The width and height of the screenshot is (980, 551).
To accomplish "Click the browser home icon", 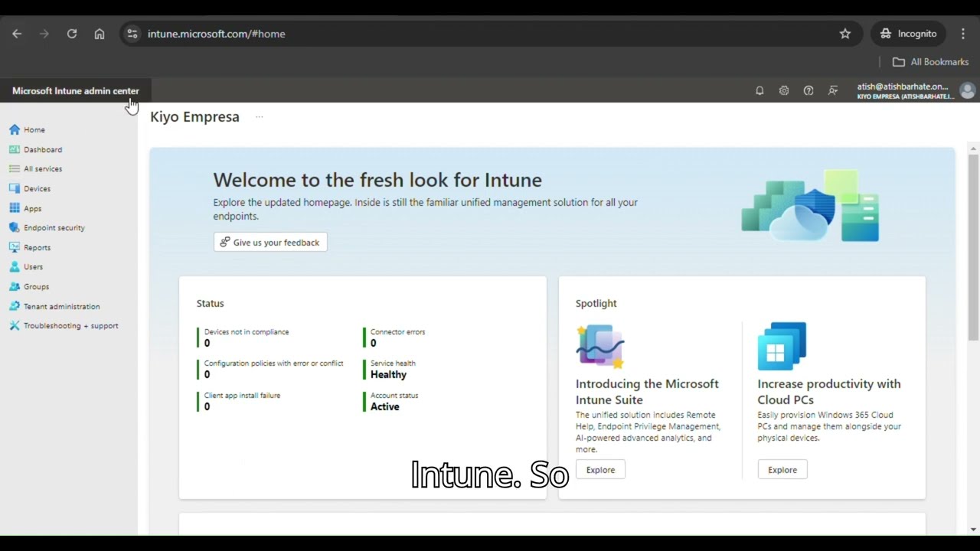I will pyautogui.click(x=100, y=34).
